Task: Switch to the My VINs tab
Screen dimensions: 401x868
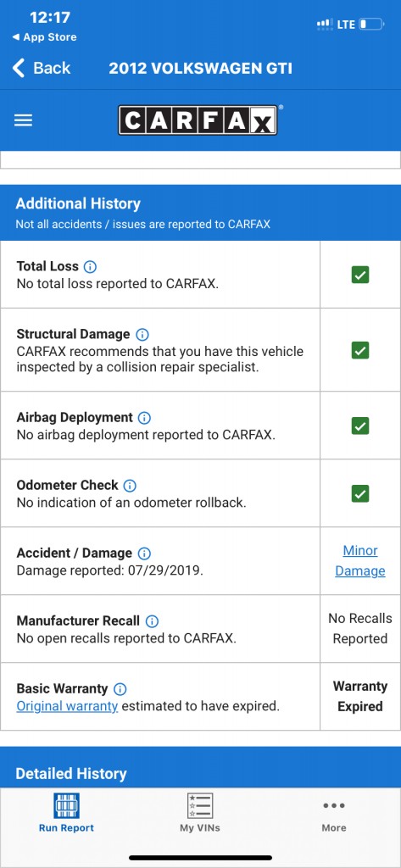Action: point(200,813)
